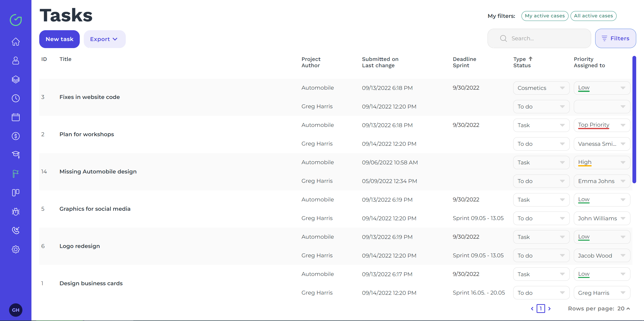
Task: Open the Filters button
Action: tap(615, 38)
